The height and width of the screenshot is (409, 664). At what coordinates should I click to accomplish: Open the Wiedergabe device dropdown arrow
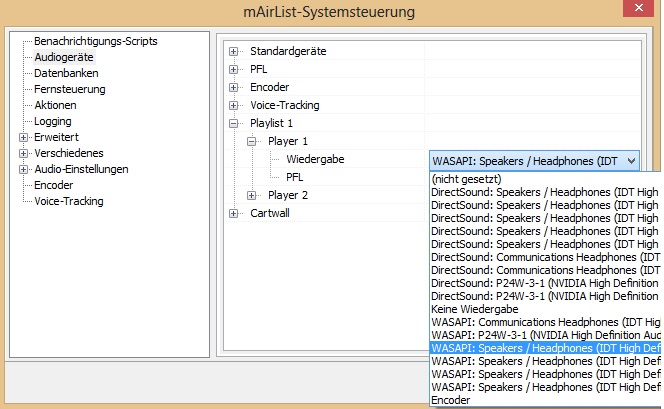point(630,160)
